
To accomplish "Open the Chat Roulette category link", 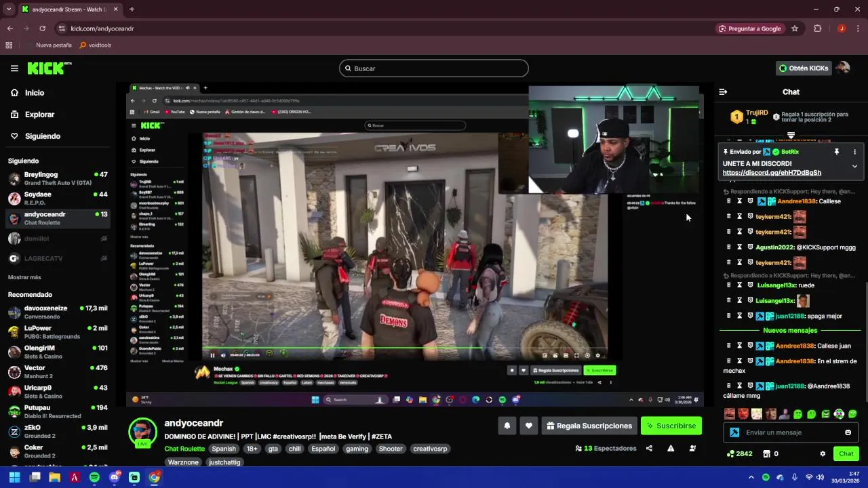I will click(184, 449).
